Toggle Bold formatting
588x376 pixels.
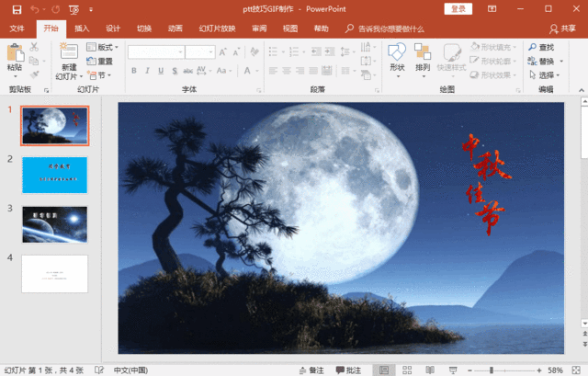[134, 71]
